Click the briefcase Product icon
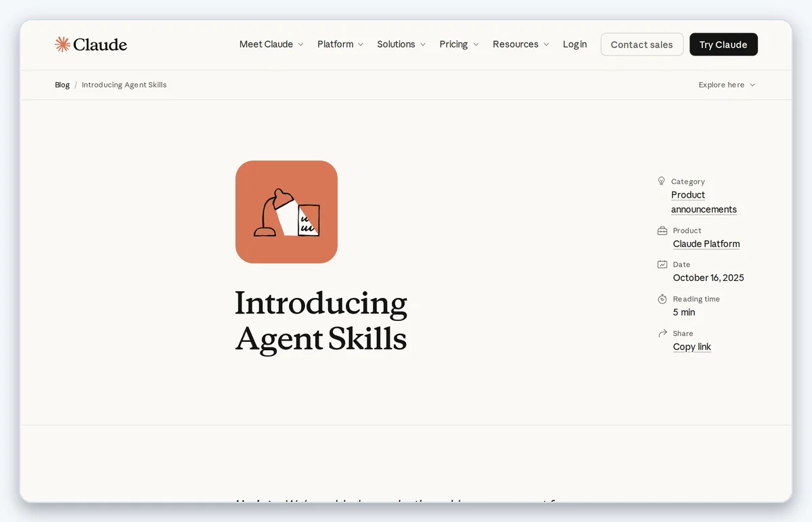 [x=662, y=231]
